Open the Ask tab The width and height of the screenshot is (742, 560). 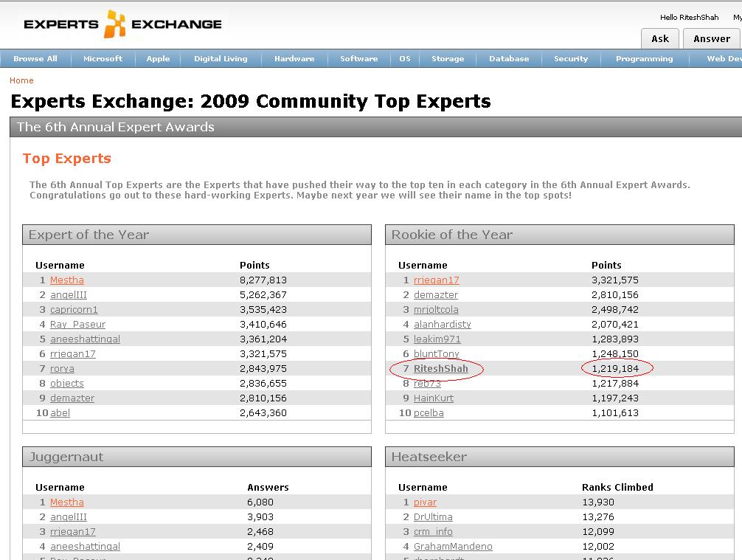pos(660,39)
